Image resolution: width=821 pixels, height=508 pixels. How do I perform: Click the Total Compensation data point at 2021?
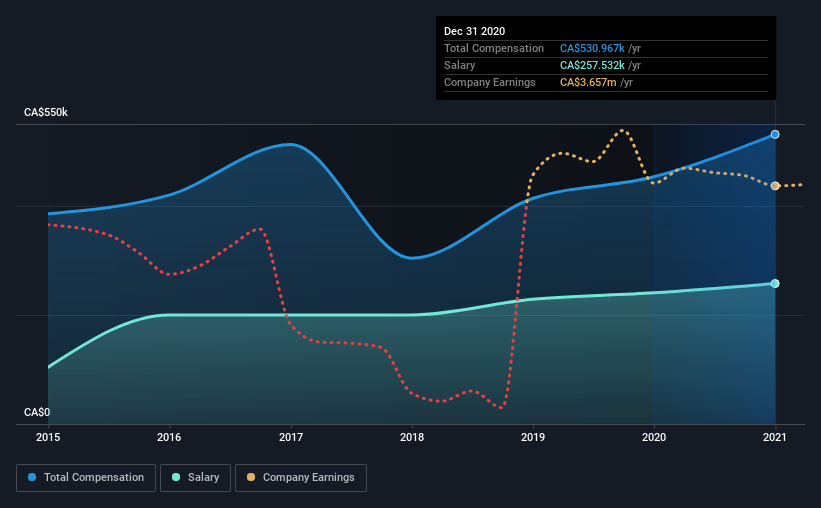click(x=775, y=135)
